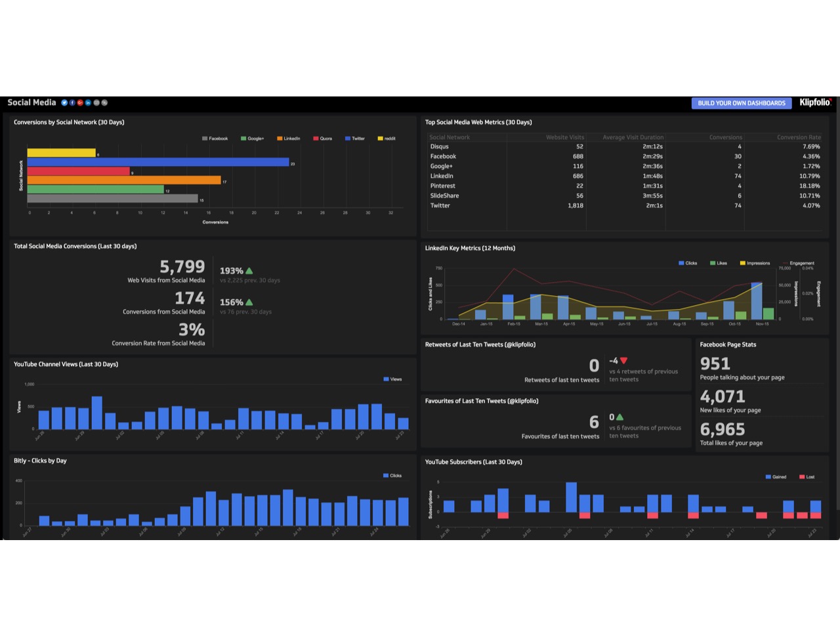Click the red Google+ share icon
This screenshot has width=840, height=630.
point(80,102)
